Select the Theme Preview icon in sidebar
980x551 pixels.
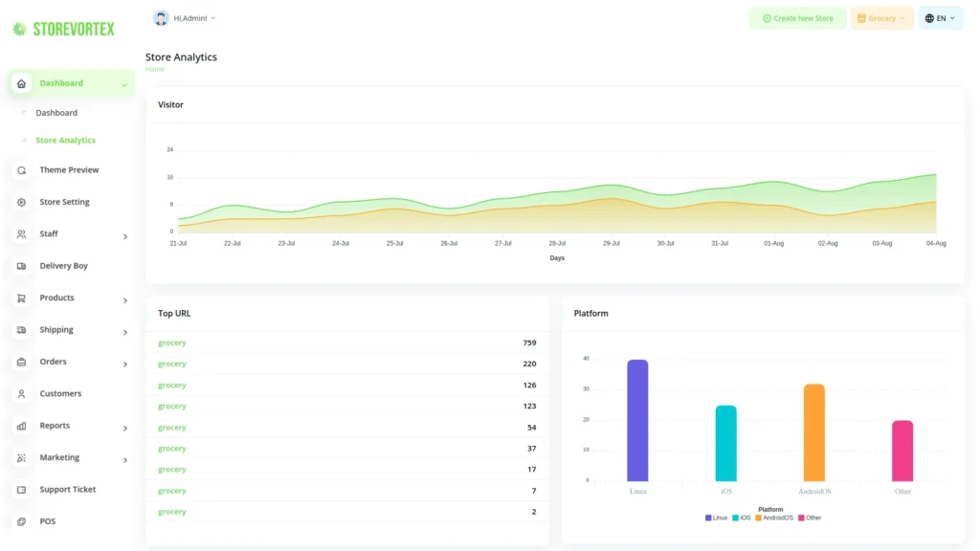click(x=21, y=169)
